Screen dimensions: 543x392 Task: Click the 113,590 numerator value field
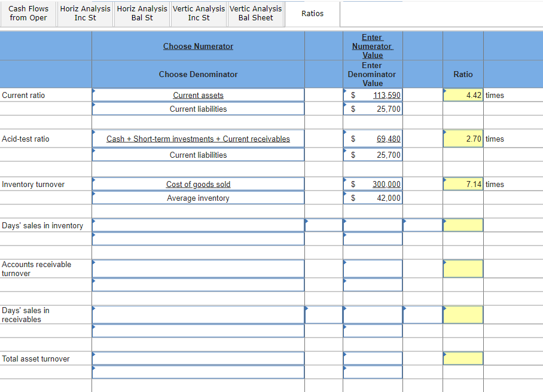[x=373, y=95]
